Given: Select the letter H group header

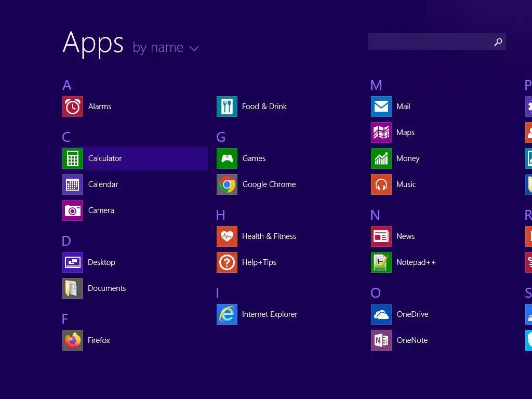Looking at the screenshot, I should 220,215.
